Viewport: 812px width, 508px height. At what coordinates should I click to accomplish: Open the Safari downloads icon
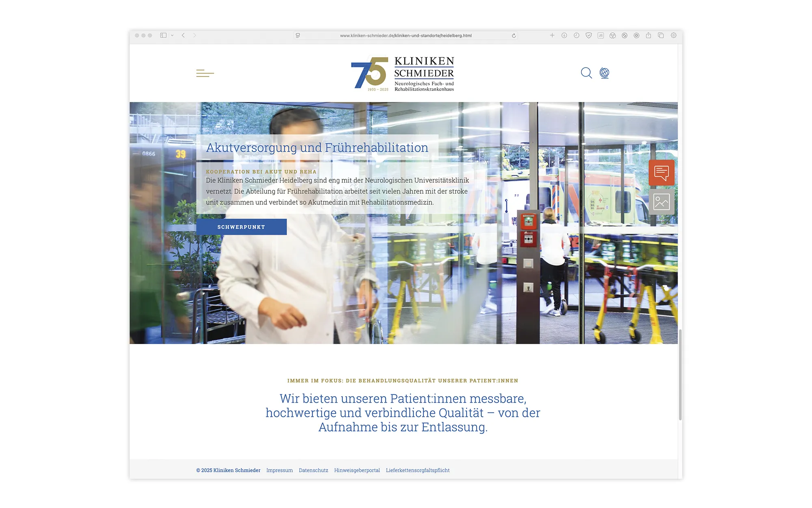[x=564, y=35]
